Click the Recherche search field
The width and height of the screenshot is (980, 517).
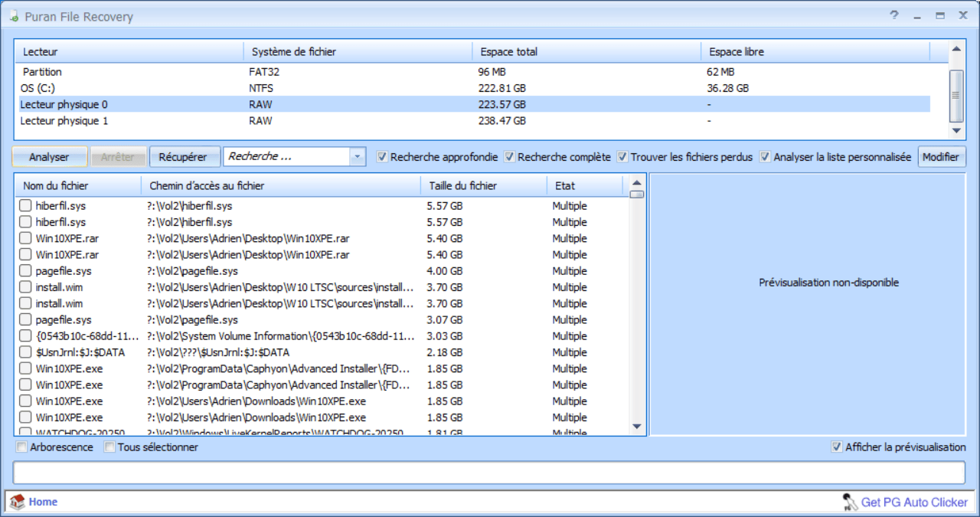coord(287,156)
